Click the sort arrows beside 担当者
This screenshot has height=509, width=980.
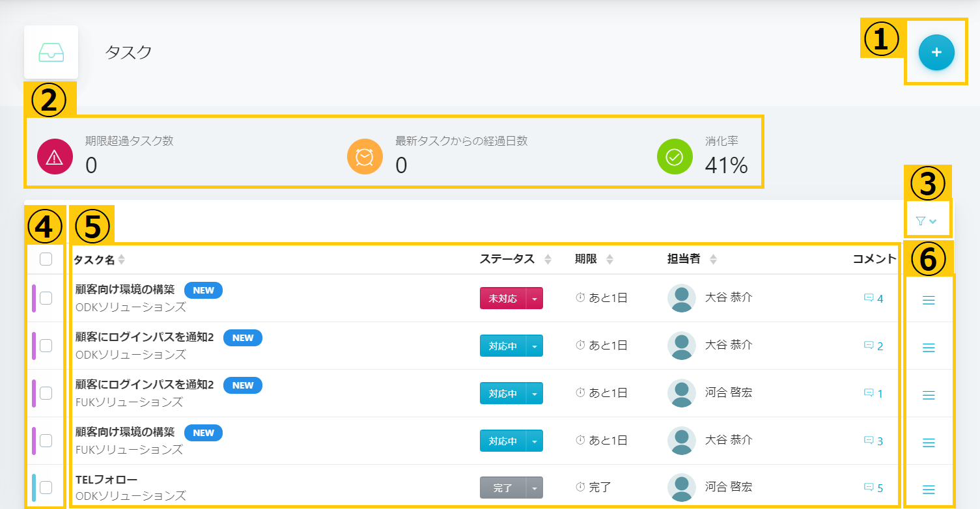click(x=713, y=259)
